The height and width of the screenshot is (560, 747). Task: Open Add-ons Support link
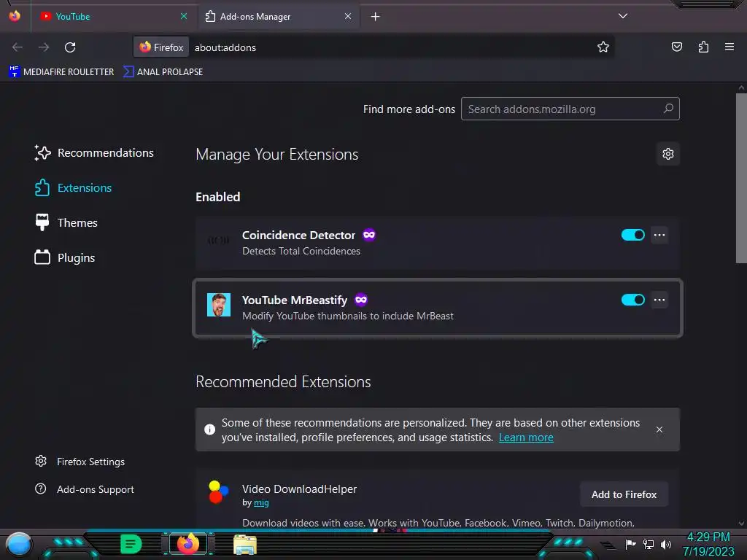pos(85,489)
